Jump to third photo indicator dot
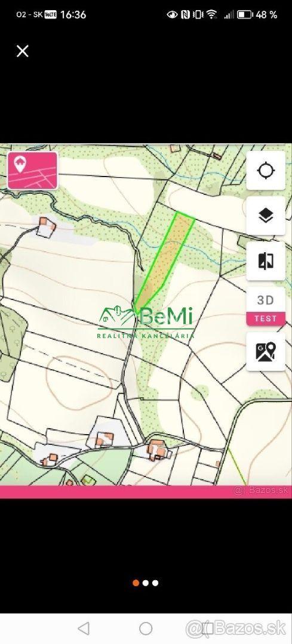This screenshot has width=292, height=644. coord(155,583)
